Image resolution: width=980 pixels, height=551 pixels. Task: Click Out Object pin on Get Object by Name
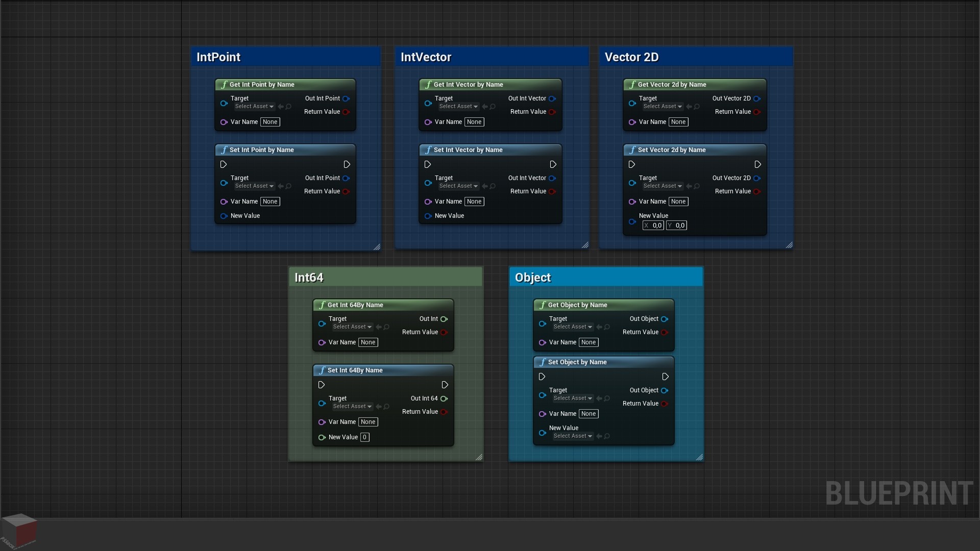click(x=665, y=319)
